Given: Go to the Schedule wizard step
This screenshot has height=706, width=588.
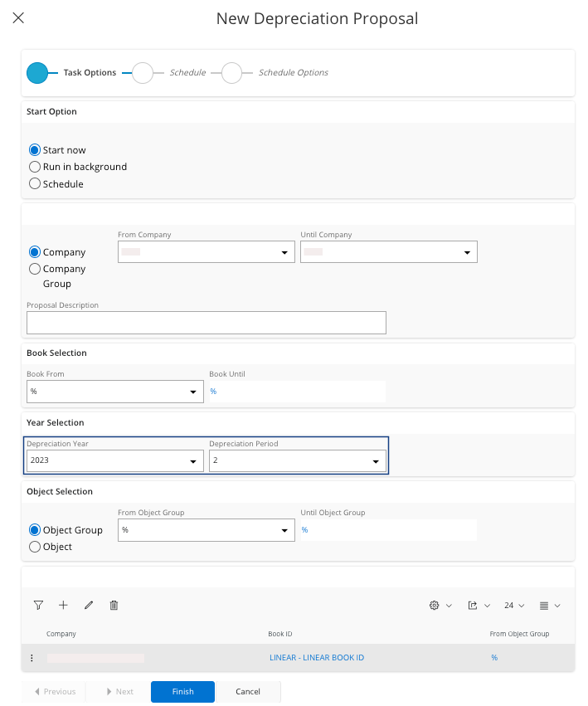Looking at the screenshot, I should click(x=143, y=73).
